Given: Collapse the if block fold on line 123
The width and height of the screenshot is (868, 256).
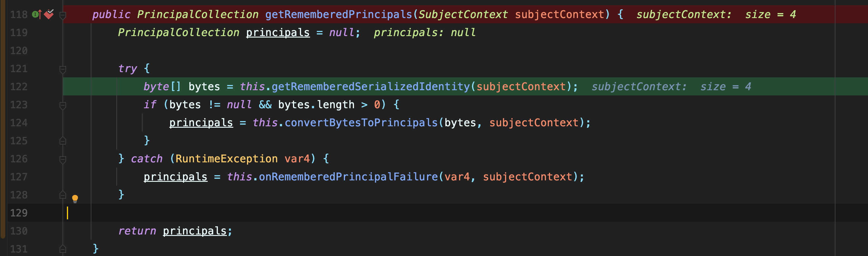Looking at the screenshot, I should tap(63, 105).
